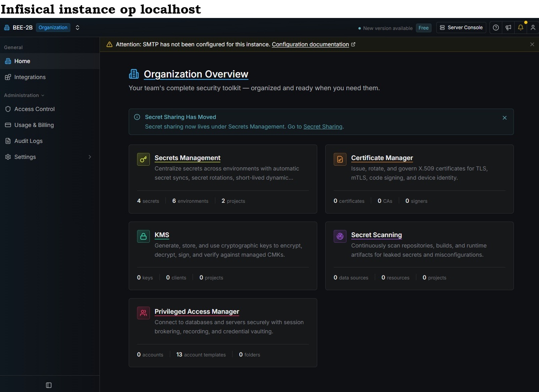
Task: Follow the Secret Sharing link
Action: coord(323,127)
